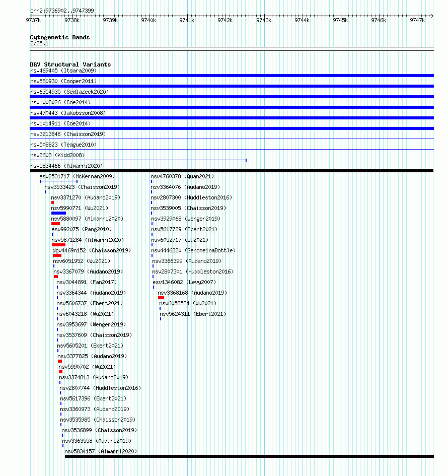Image resolution: width=448 pixels, height=476 pixels.
Task: Open the nsv6058584 (Wu2021) label
Action: point(188,304)
